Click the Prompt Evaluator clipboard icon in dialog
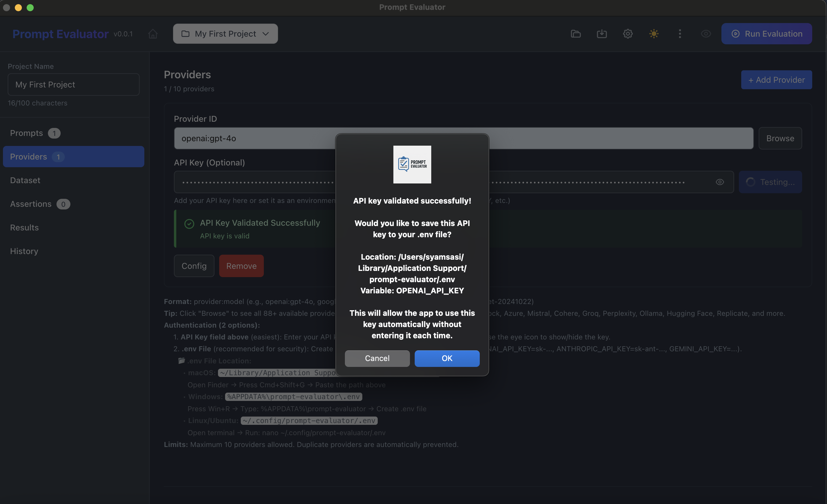The width and height of the screenshot is (827, 504). (x=412, y=165)
